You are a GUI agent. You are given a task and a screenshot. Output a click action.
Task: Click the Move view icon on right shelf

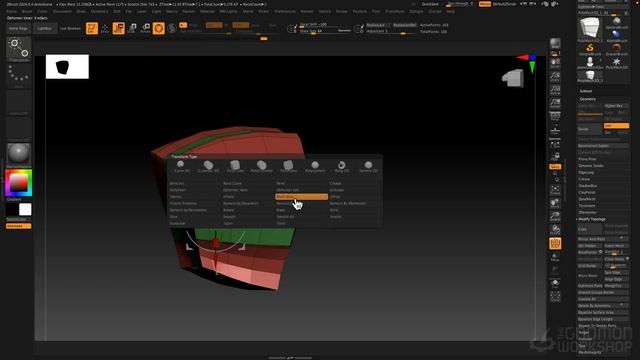[x=555, y=203]
